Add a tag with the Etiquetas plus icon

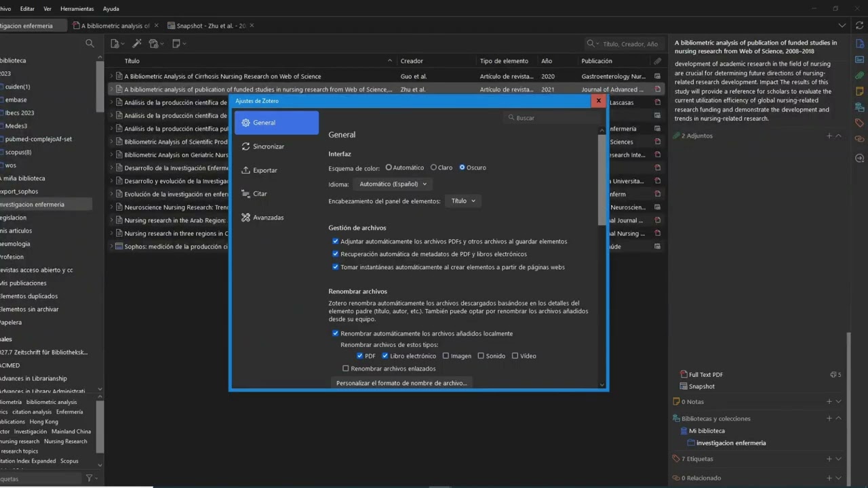point(829,459)
